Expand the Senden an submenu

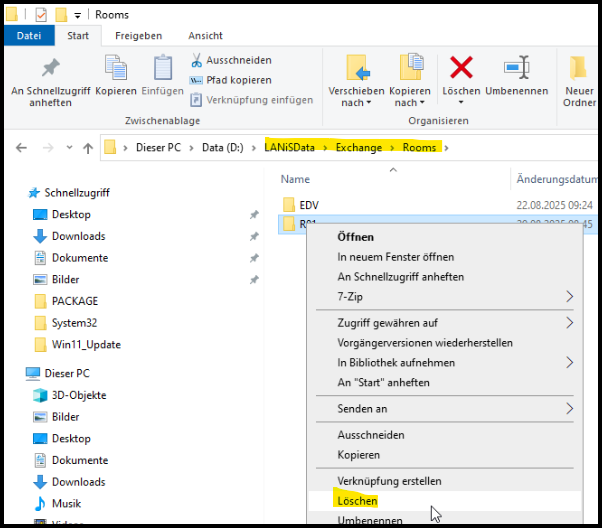pyautogui.click(x=570, y=409)
